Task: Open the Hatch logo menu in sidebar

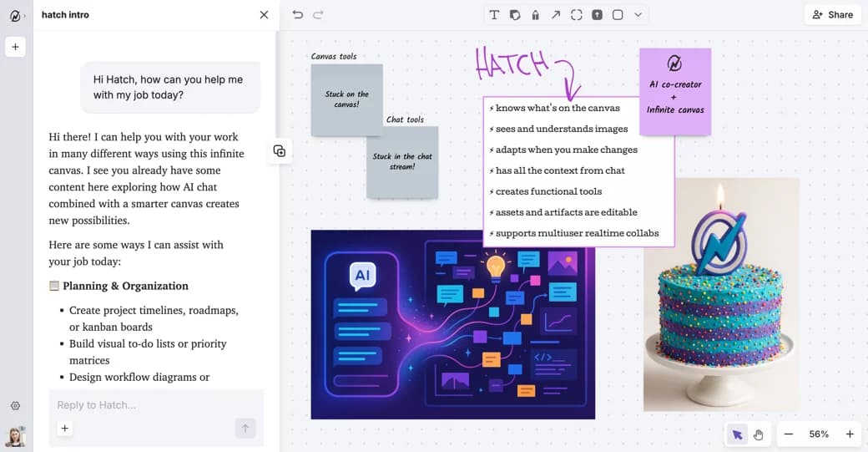Action: (17, 16)
